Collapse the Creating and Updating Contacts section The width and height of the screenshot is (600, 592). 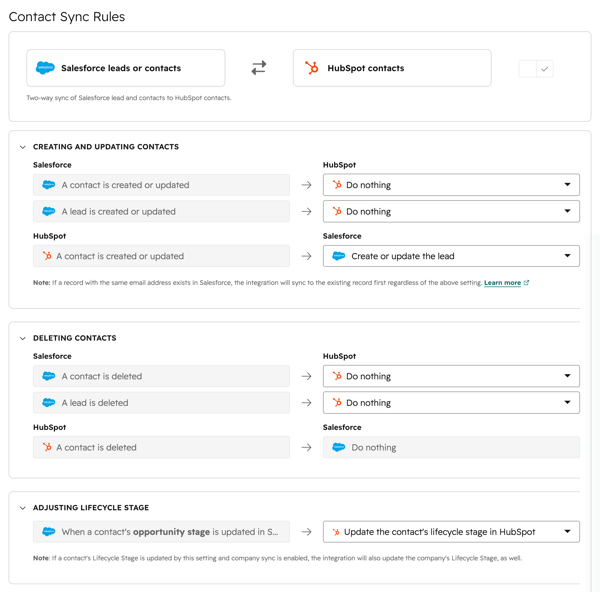tap(23, 147)
